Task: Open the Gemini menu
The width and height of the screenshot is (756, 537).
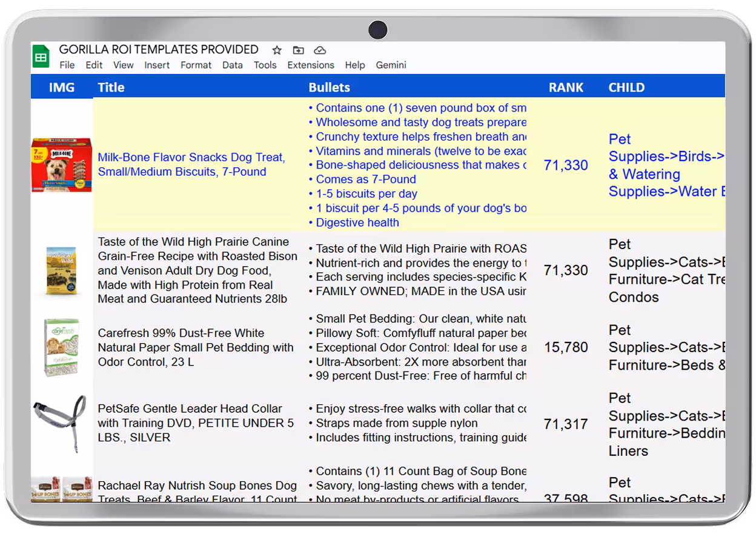Action: [x=391, y=65]
